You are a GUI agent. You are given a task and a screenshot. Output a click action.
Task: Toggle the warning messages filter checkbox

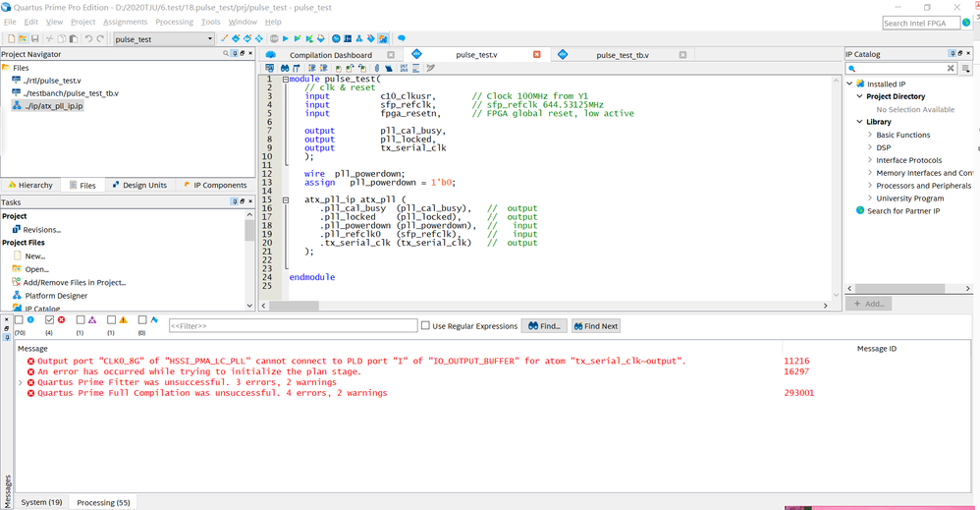click(111, 320)
